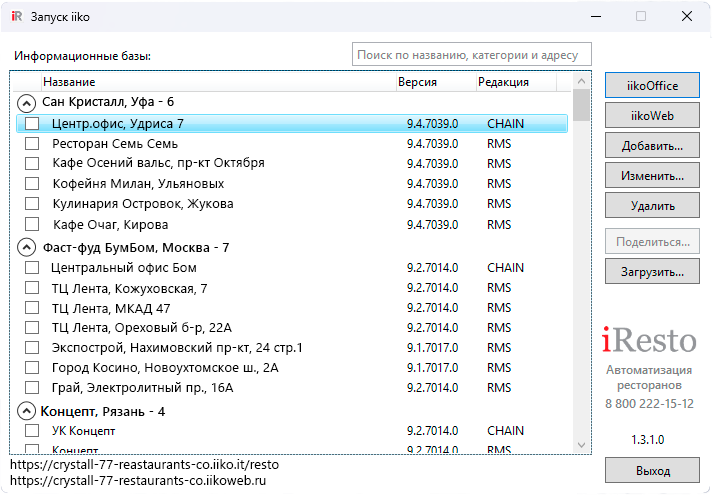Launch iikoOffice
Image resolution: width=713 pixels, height=495 pixels.
(652, 85)
